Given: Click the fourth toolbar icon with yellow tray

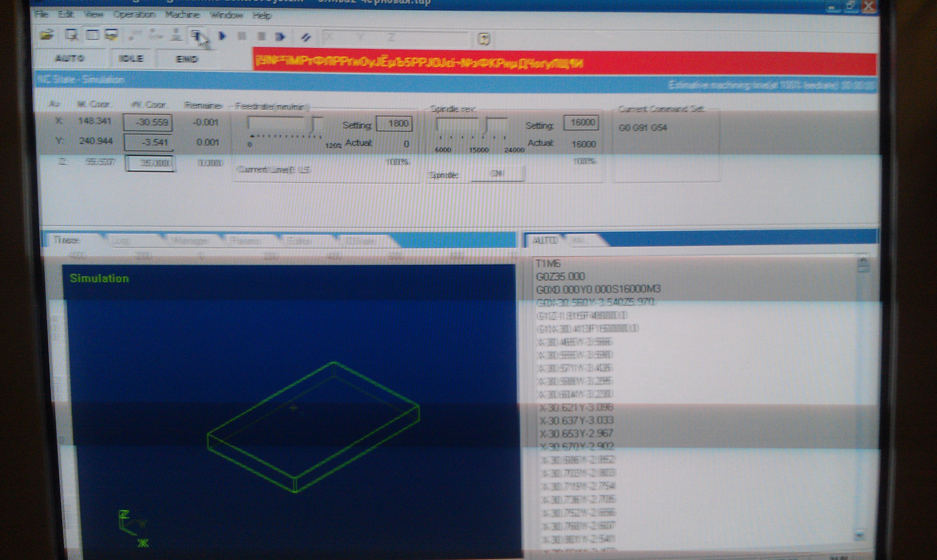Looking at the screenshot, I should [111, 35].
